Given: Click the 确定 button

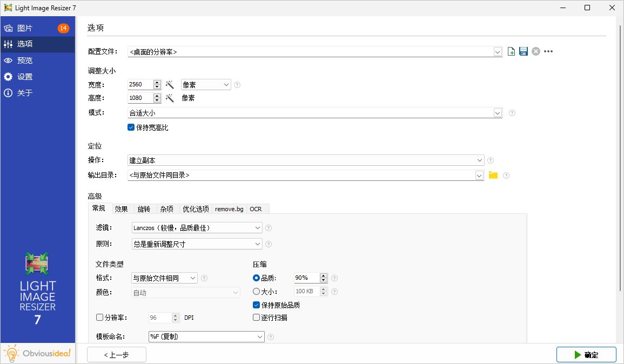Looking at the screenshot, I should click(586, 355).
